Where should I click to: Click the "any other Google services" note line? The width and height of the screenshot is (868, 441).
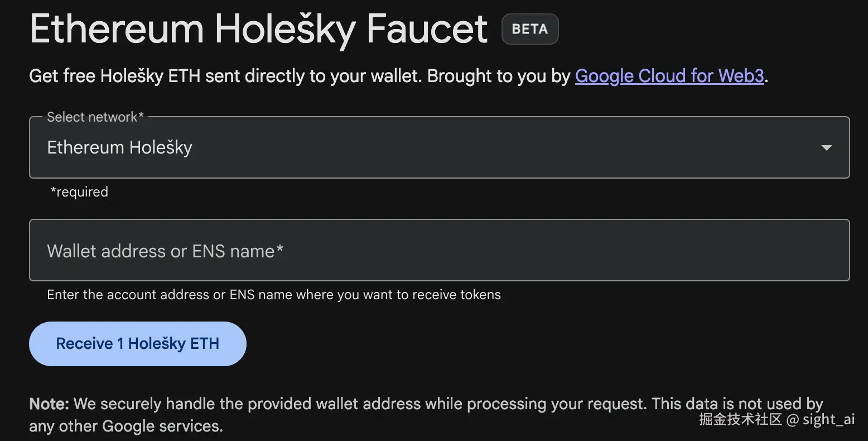point(126,426)
